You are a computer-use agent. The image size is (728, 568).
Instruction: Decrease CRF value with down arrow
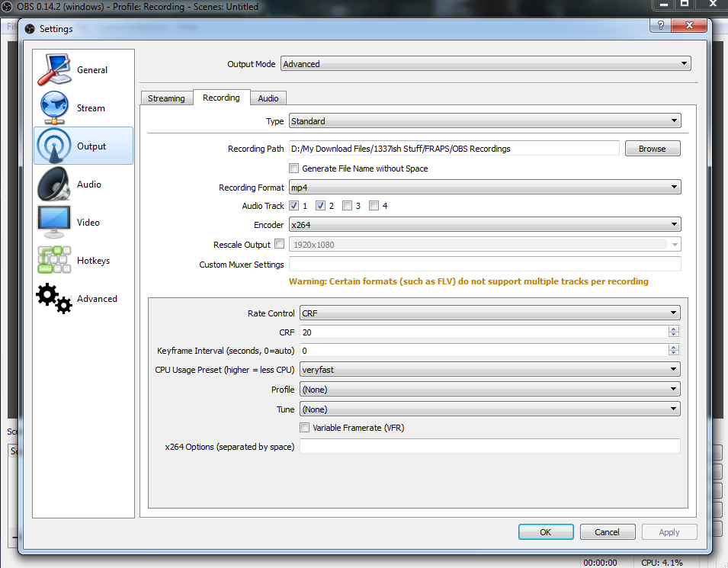point(674,335)
